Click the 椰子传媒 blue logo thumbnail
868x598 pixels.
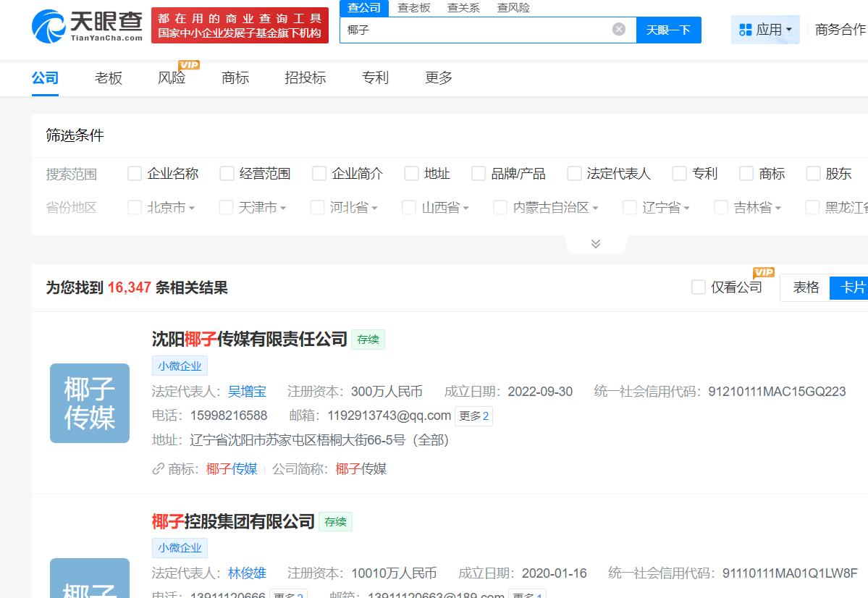click(x=89, y=403)
